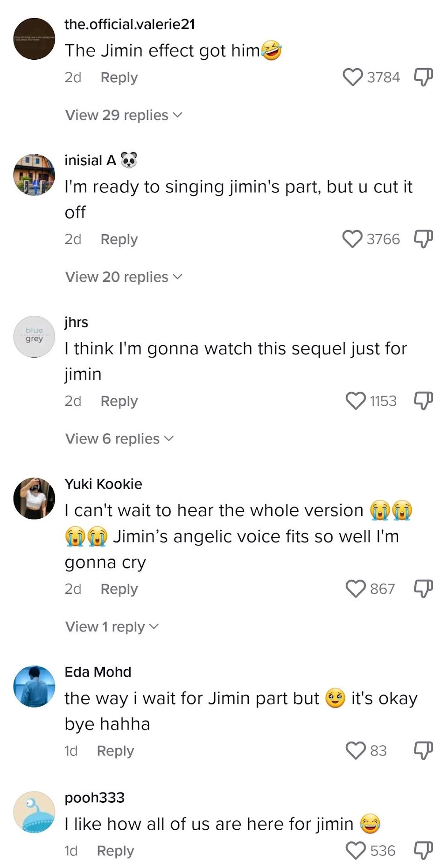Toggle like on pooh333's comment
448x868 pixels.
[356, 851]
